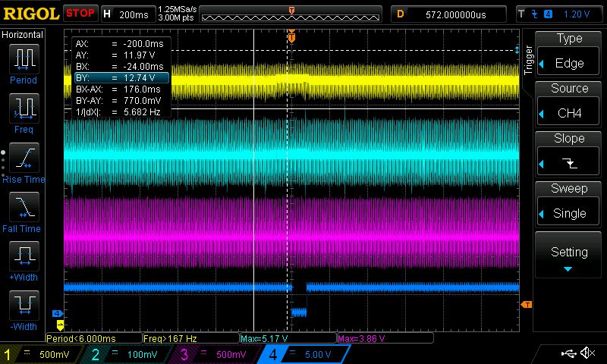
Task: Click the trigger level 1.20 V readout
Action: [x=577, y=14]
